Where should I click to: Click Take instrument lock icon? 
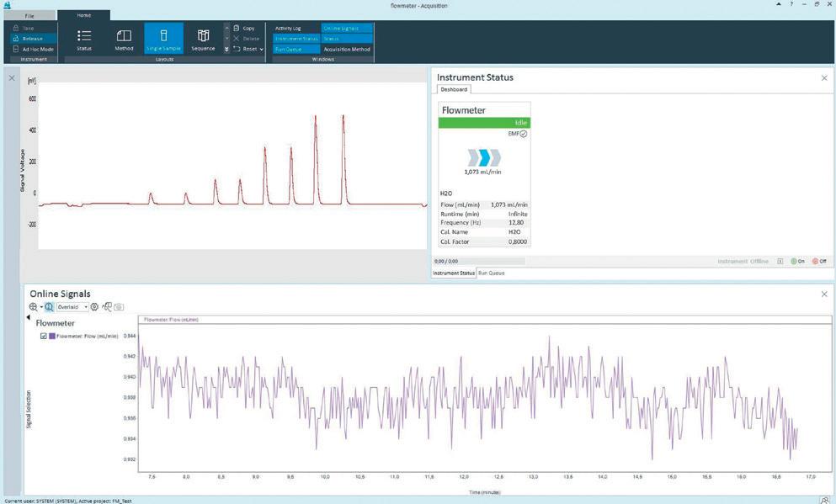click(16, 28)
